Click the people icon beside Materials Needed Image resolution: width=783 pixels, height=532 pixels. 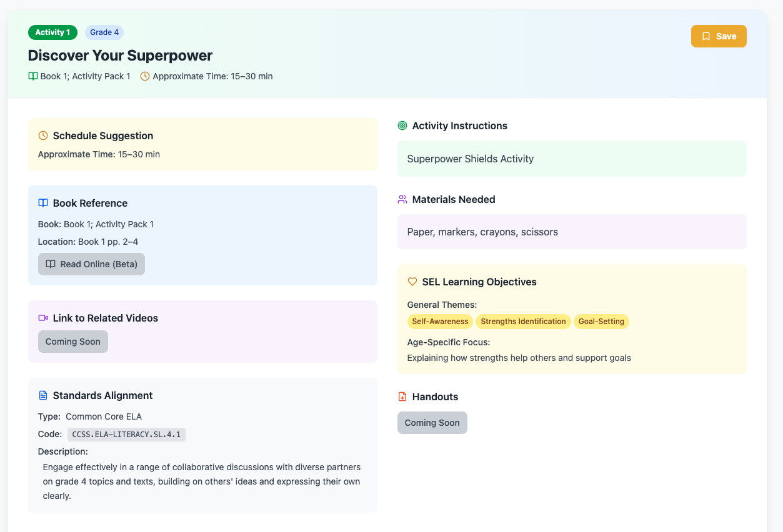402,199
